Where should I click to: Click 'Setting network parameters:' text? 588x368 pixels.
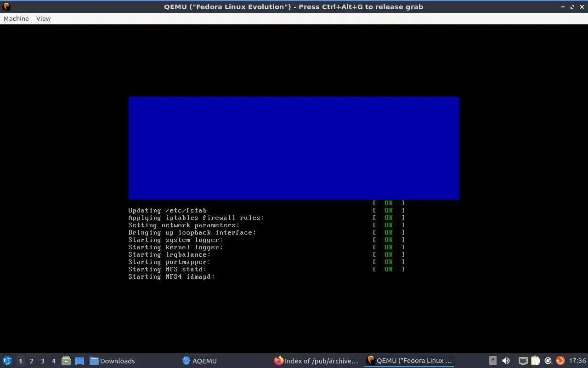pos(184,225)
